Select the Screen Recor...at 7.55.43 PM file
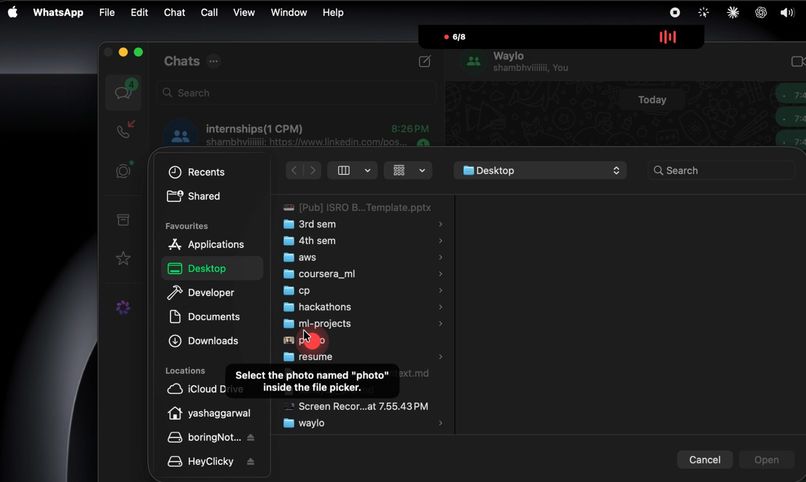 click(x=362, y=406)
